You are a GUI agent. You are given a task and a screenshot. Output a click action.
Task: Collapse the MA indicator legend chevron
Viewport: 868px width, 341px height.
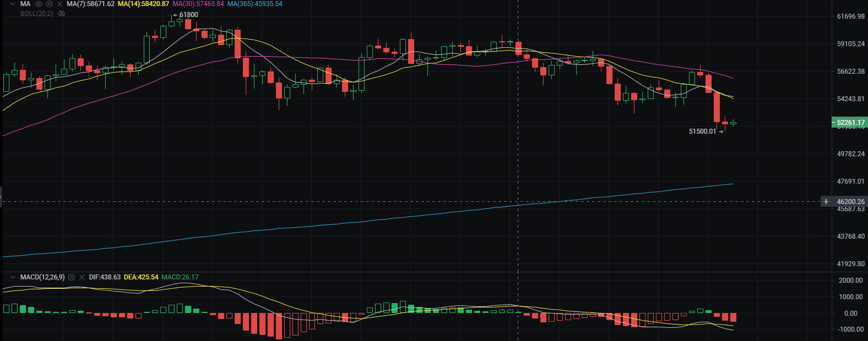pyautogui.click(x=13, y=4)
